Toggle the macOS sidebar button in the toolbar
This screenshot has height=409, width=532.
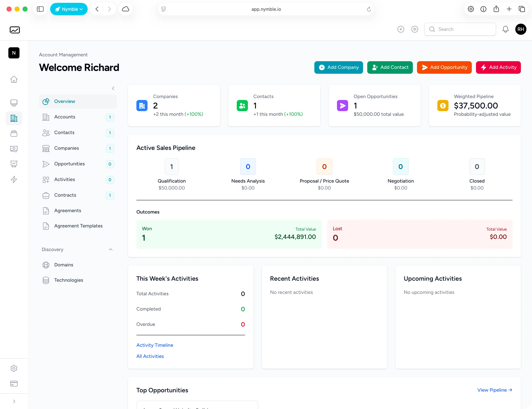(40, 9)
